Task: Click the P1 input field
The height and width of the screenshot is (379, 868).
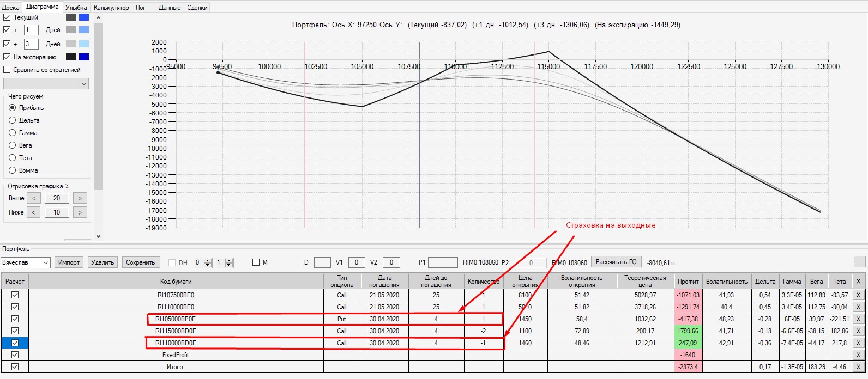Action: [x=443, y=262]
